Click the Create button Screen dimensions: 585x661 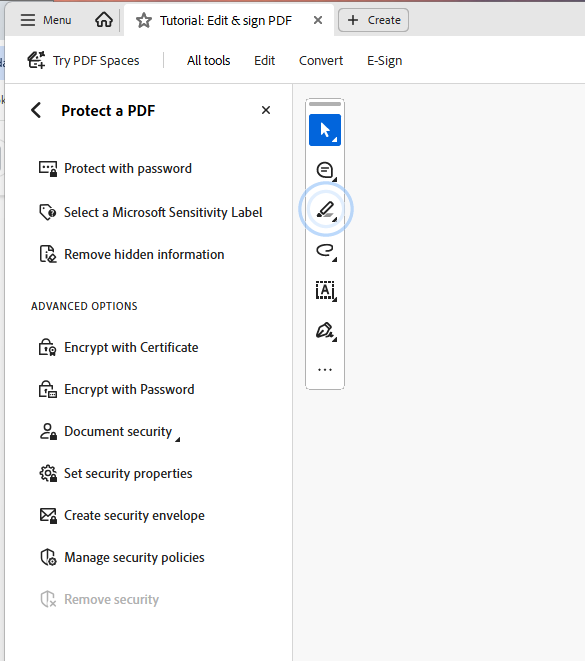click(x=373, y=20)
